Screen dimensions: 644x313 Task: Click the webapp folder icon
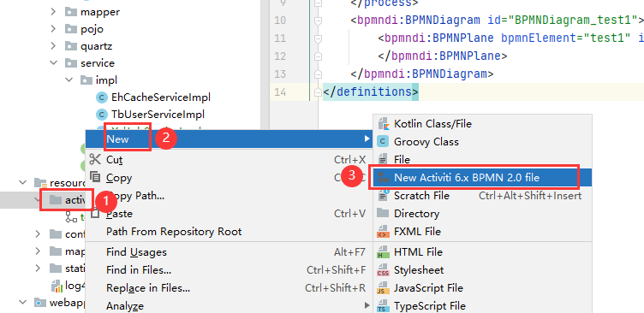(x=40, y=303)
